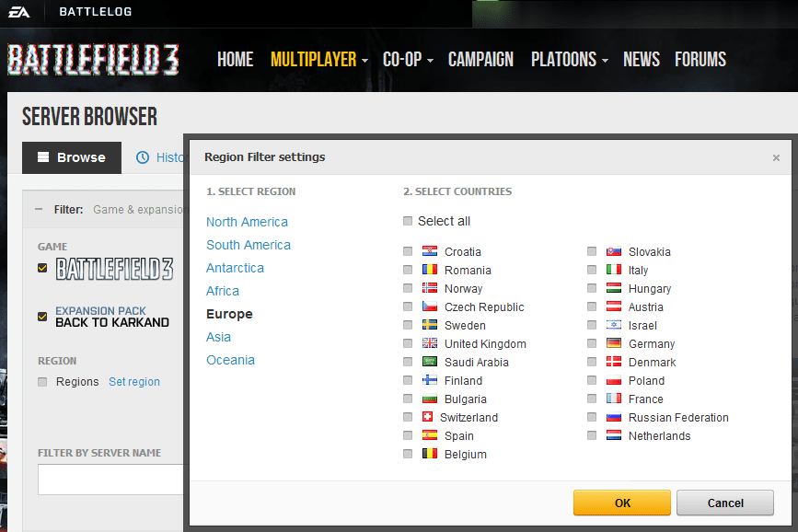Viewport: 798px width, 532px height.
Task: Click the Spain flag icon
Action: [430, 435]
